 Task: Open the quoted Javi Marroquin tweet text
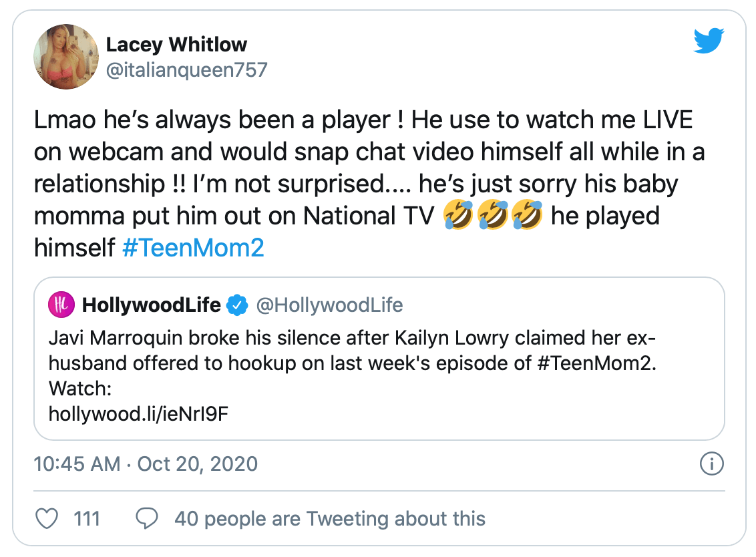(353, 375)
